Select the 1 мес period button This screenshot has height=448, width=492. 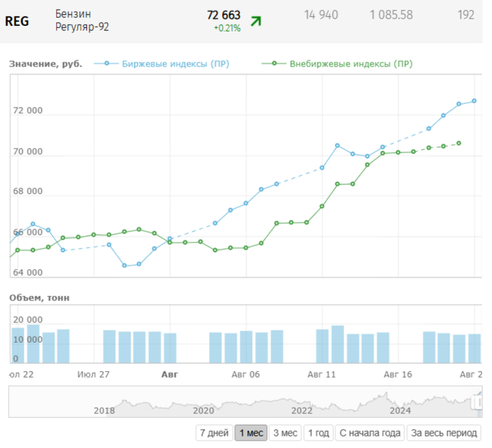(250, 433)
